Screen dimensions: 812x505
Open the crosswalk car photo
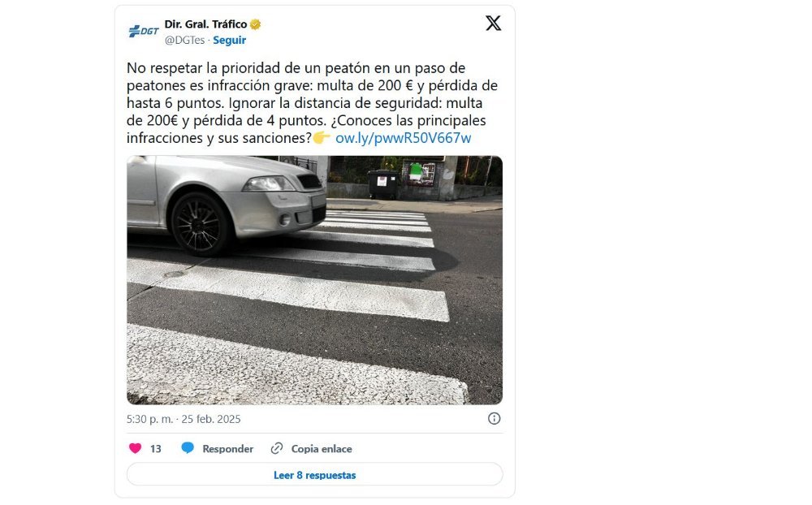314,279
